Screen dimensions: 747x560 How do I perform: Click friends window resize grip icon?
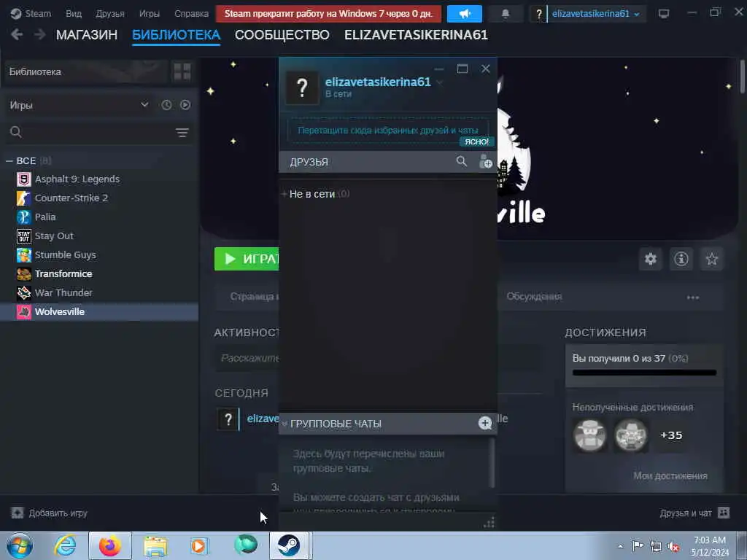[489, 522]
